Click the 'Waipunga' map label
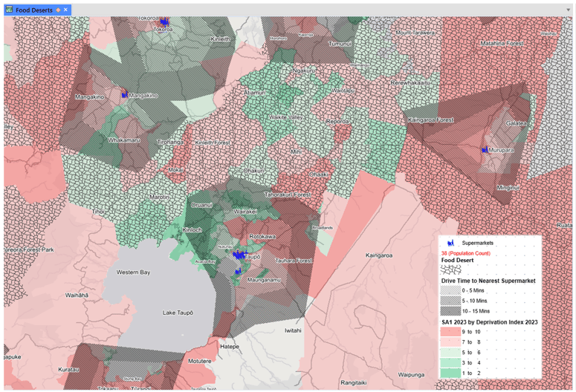The width and height of the screenshot is (576, 392). [x=411, y=375]
